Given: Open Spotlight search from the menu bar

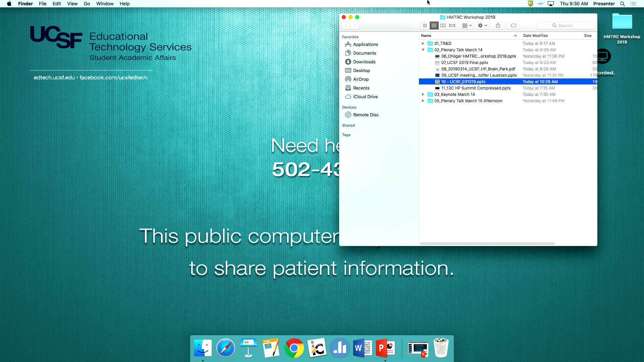Looking at the screenshot, I should tap(623, 4).
